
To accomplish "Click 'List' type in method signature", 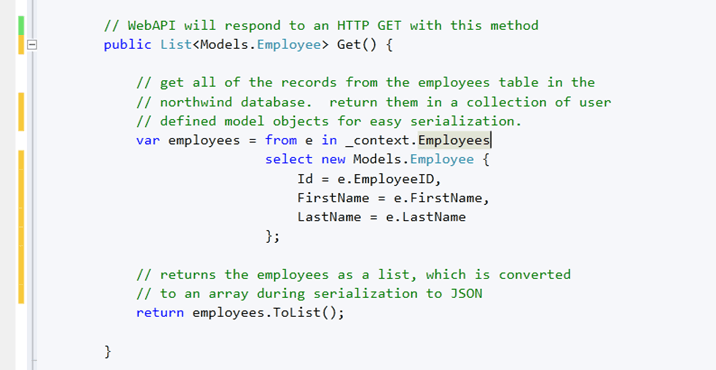I will pyautogui.click(x=176, y=45).
